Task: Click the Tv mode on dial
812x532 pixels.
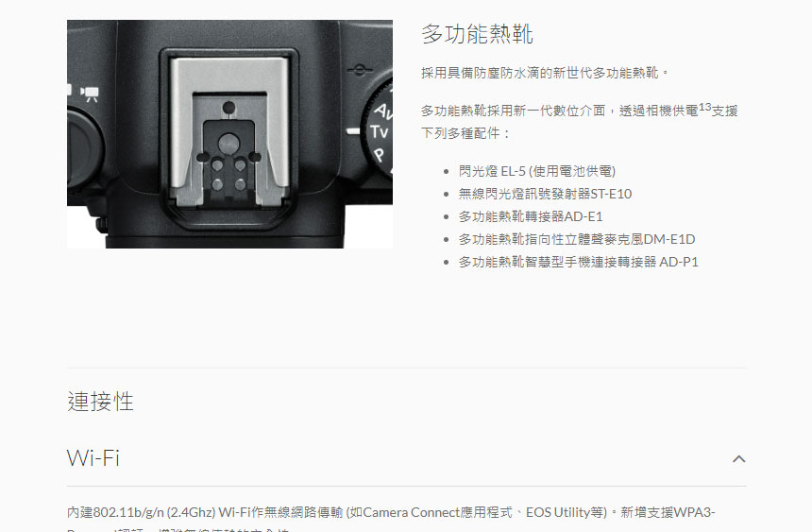Action: (x=379, y=132)
